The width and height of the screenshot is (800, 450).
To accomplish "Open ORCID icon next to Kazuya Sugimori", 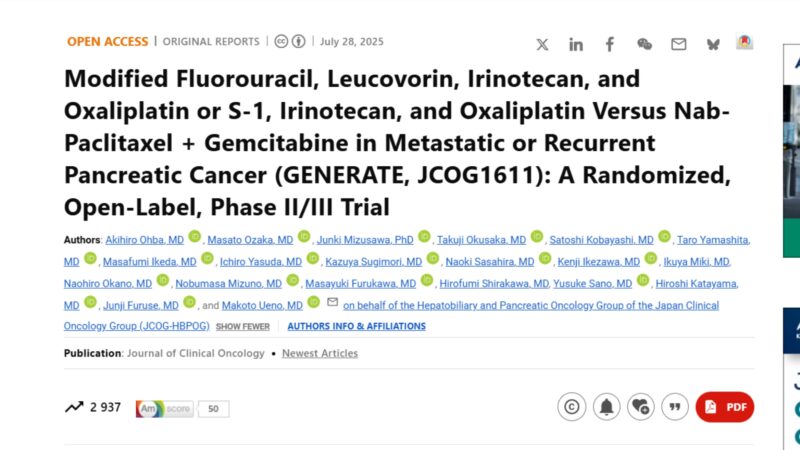I will [433, 258].
